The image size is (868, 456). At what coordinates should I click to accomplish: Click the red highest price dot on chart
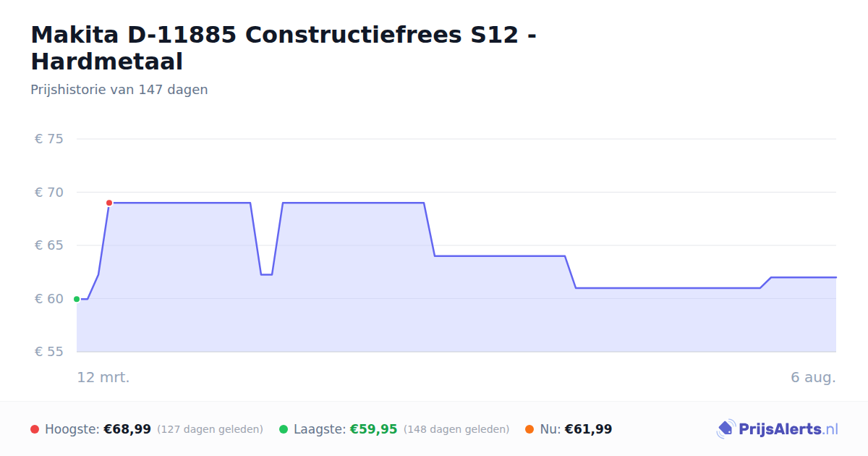pos(109,203)
